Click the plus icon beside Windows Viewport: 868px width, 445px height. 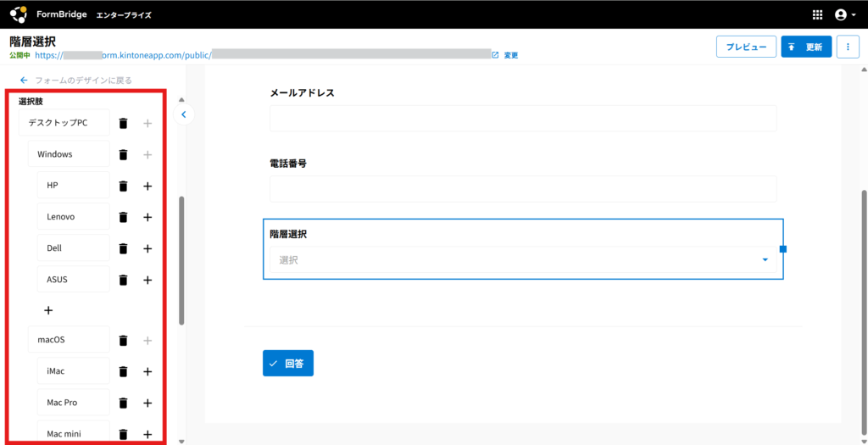point(147,155)
